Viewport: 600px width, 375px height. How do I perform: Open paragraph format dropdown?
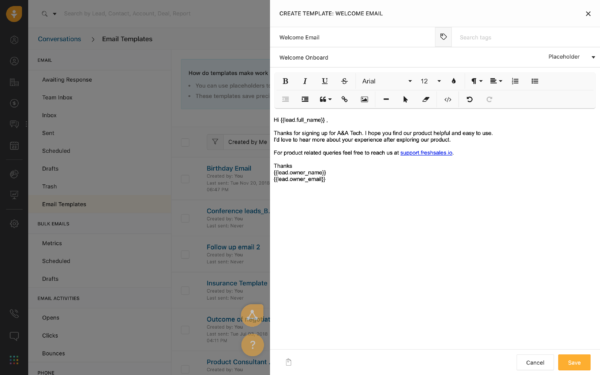(x=477, y=81)
